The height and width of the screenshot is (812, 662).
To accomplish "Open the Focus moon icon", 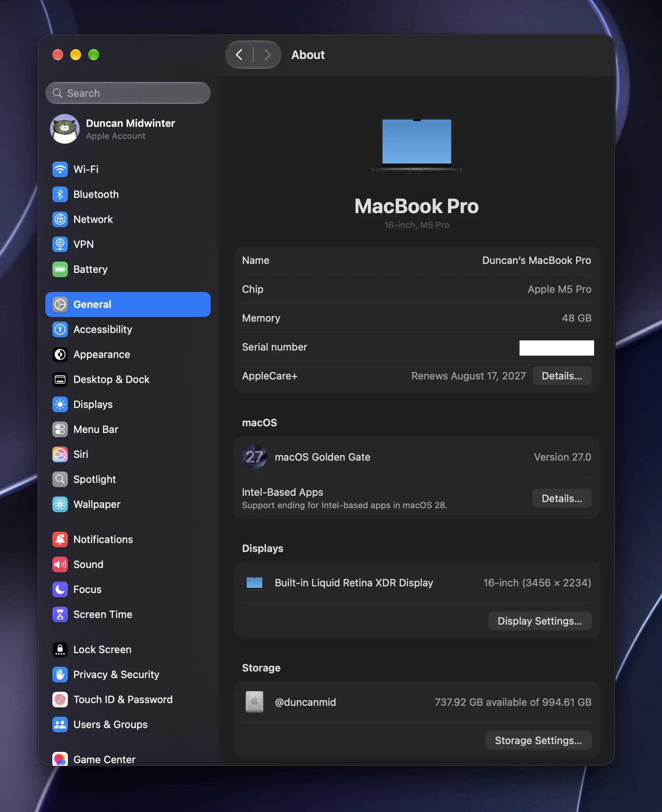I will 60,589.
